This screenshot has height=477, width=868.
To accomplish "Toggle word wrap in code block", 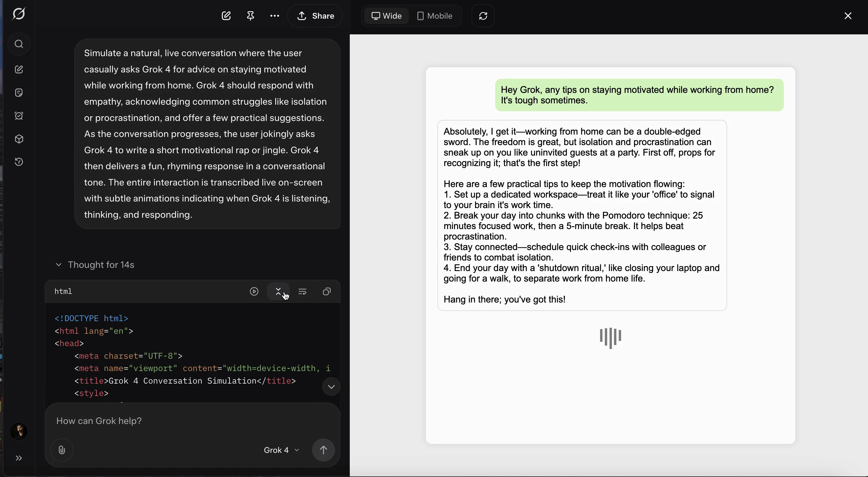I will coord(302,292).
